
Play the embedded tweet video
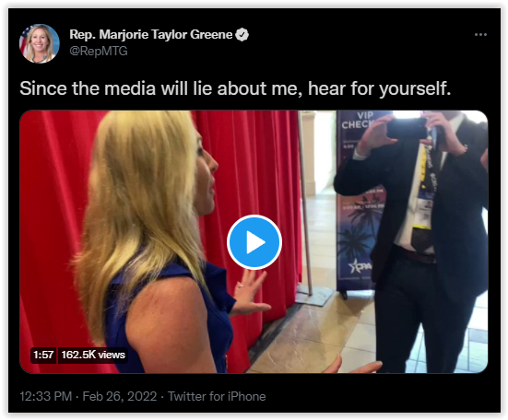(254, 241)
